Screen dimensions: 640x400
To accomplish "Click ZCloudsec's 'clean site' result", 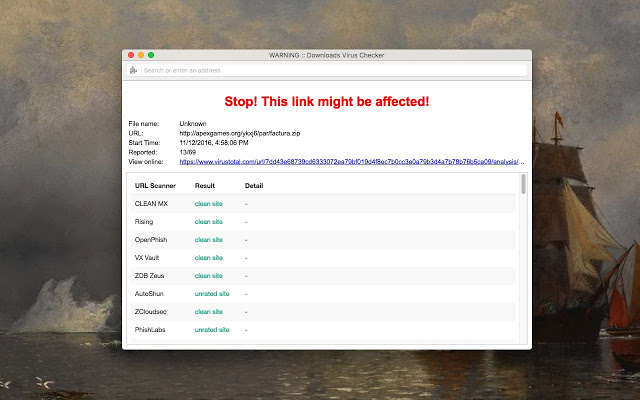I will tap(209, 311).
